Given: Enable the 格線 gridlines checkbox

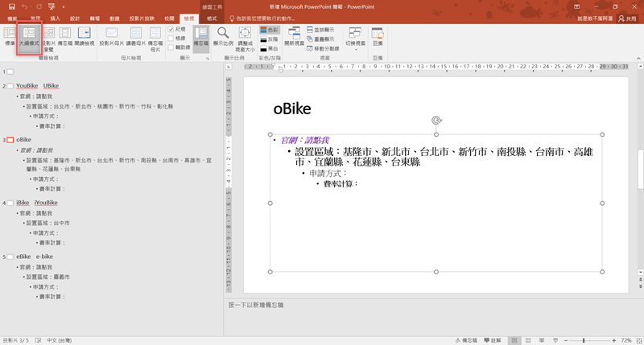Looking at the screenshot, I should coord(171,38).
